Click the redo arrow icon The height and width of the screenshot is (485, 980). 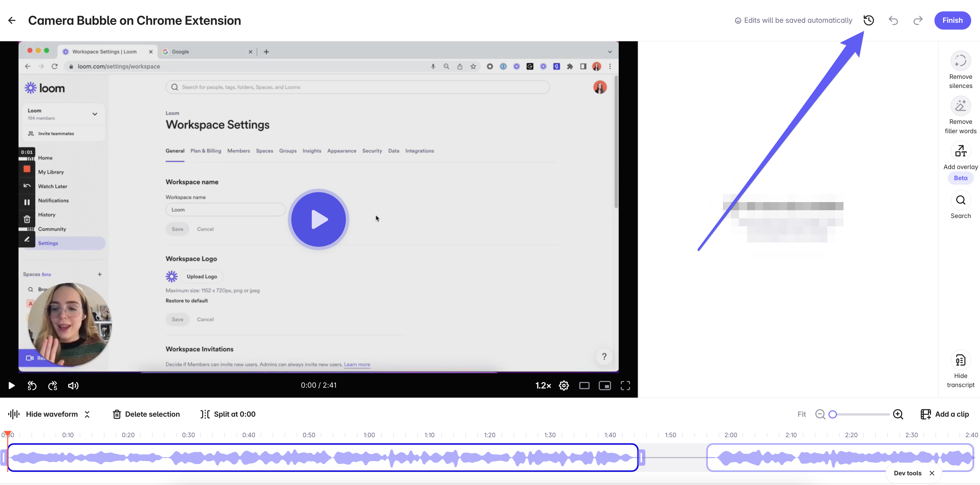coord(918,20)
